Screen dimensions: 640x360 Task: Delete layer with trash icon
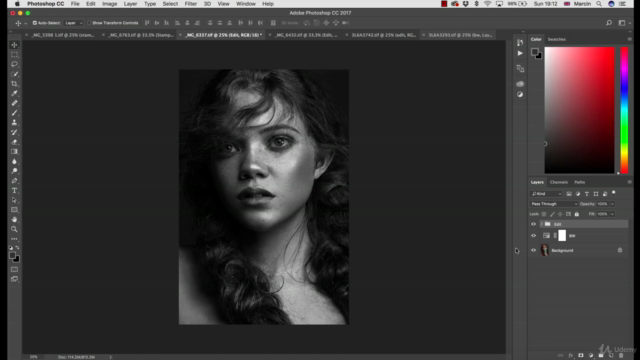point(621,356)
